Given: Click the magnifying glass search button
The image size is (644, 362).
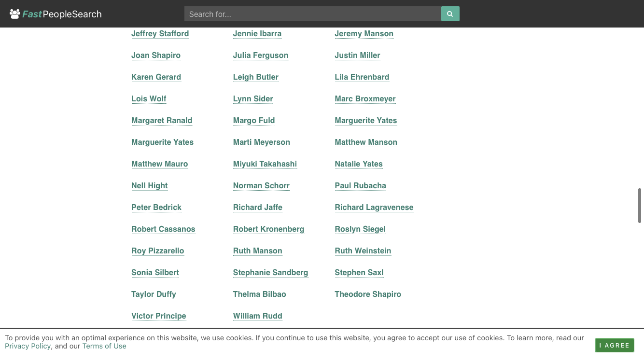Looking at the screenshot, I should [450, 14].
